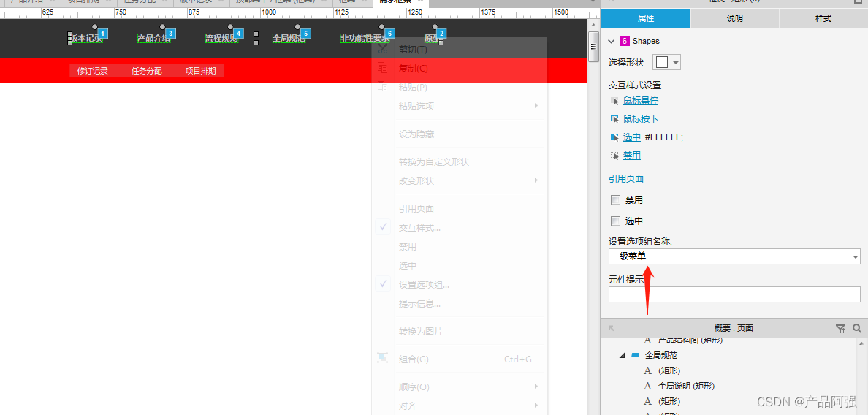Choose 组合(G) in the context menu
Viewport: 868px width, 415px height.
[459, 359]
